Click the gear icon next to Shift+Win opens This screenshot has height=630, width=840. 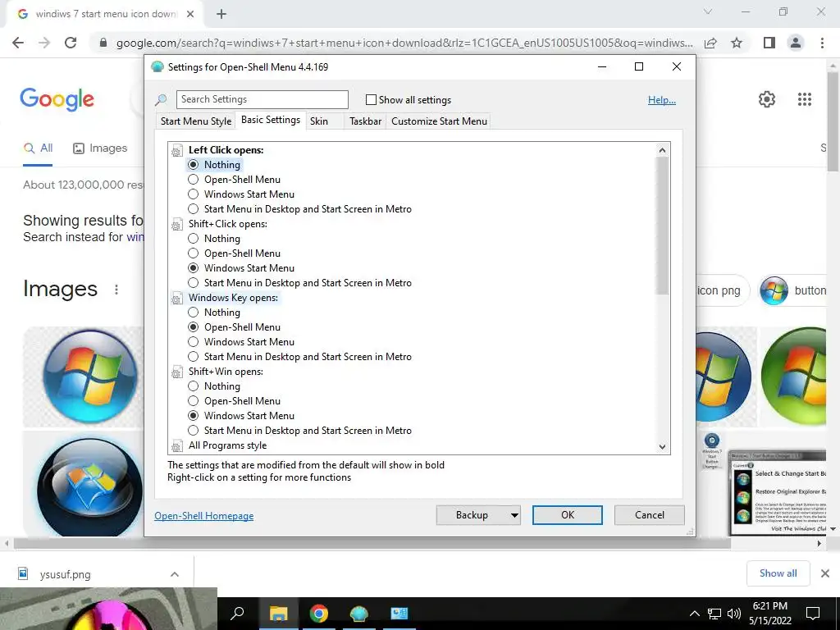[x=177, y=372]
